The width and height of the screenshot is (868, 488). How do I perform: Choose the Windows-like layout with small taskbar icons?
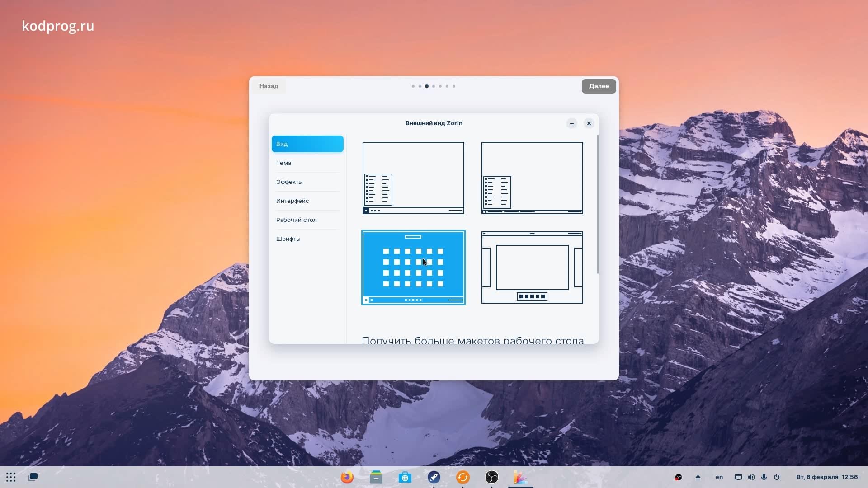[413, 178]
